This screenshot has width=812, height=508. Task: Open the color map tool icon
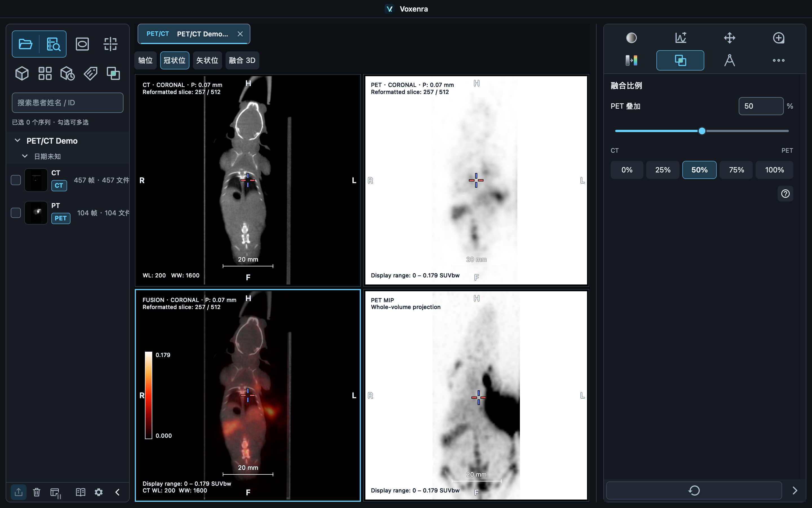pos(632,60)
